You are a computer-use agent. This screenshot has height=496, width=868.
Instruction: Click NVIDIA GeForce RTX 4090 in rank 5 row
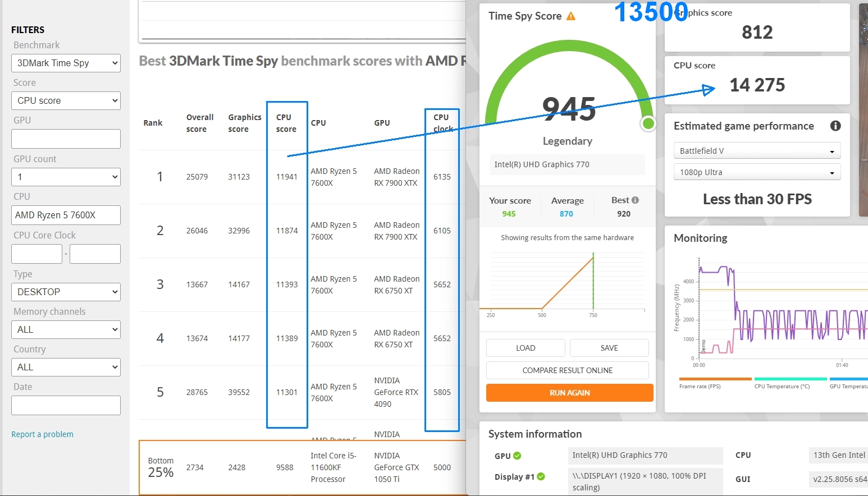(x=396, y=392)
